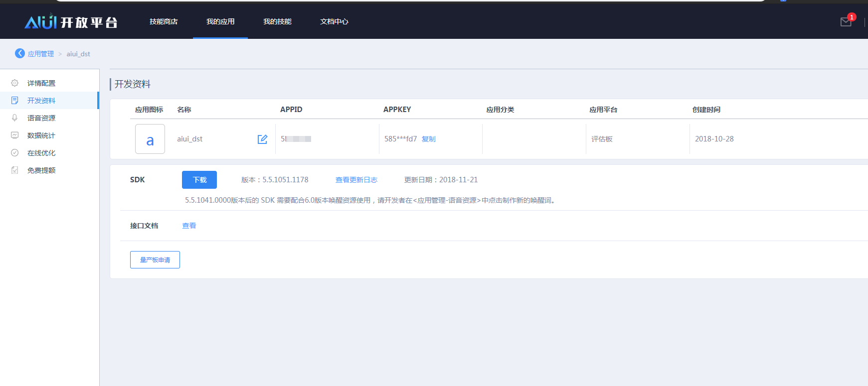Screen dimensions: 868x386
Task: Click the 应用图标 column header
Action: (x=149, y=110)
